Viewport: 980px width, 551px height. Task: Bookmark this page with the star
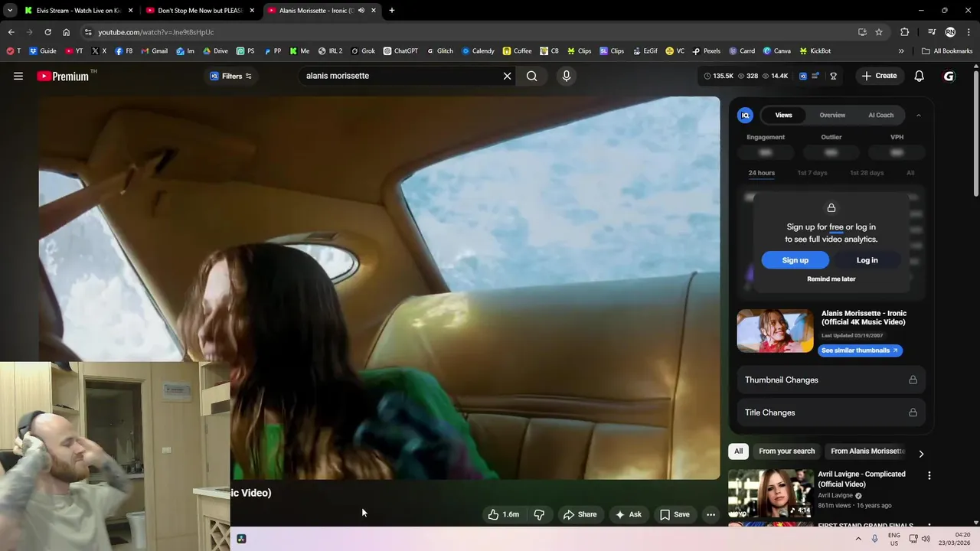click(879, 32)
